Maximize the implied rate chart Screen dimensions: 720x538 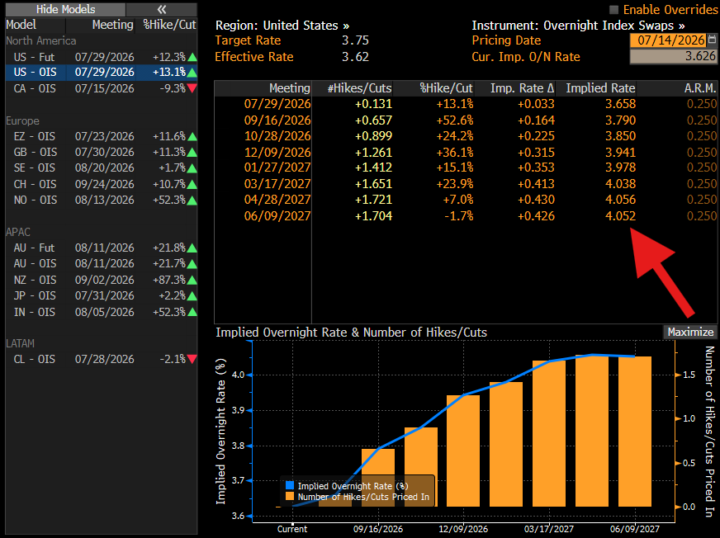(690, 332)
